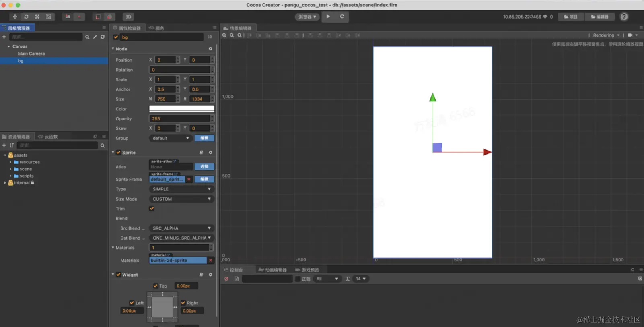Screen dimensions: 644x327
Task: Toggle the Widget Left alignment checkbox
Action: pos(132,303)
